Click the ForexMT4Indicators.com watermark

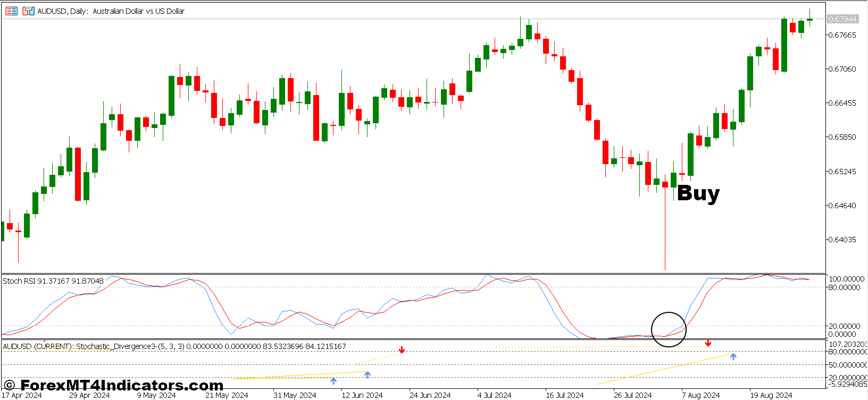click(114, 385)
